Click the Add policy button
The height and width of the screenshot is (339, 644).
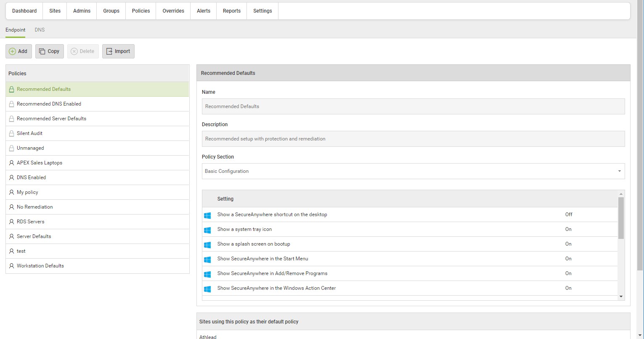pyautogui.click(x=19, y=51)
